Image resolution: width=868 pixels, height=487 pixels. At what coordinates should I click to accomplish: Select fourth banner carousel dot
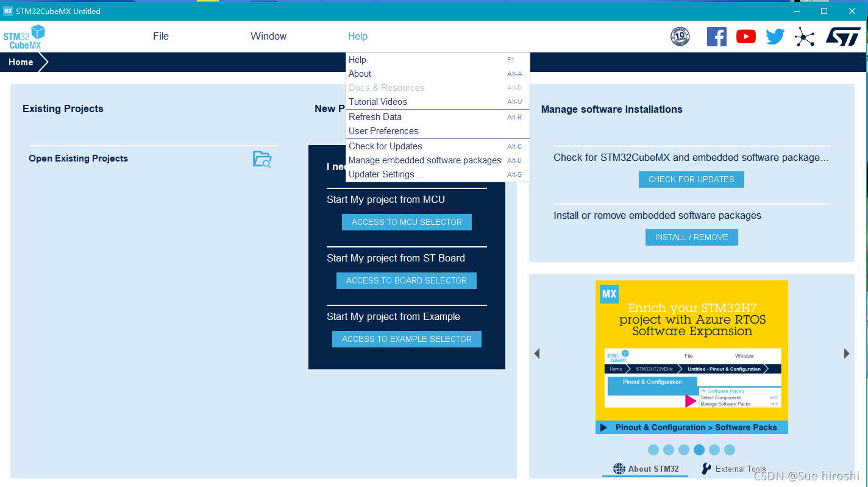tap(699, 450)
